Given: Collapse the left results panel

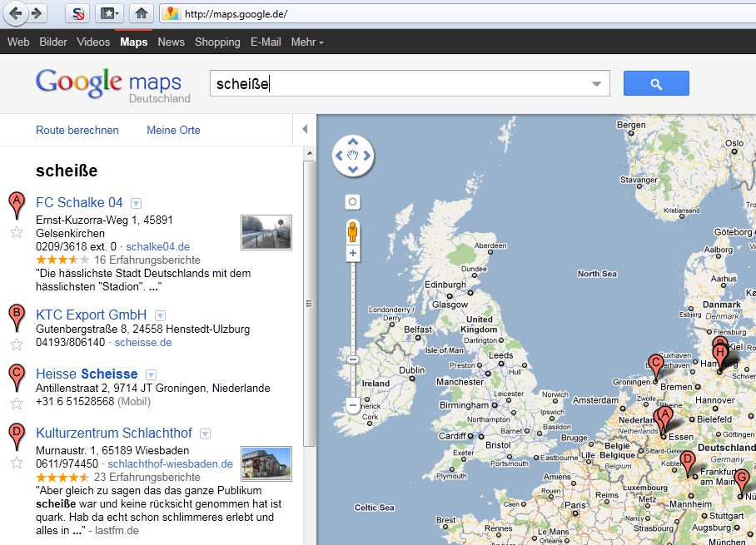Looking at the screenshot, I should point(305,129).
